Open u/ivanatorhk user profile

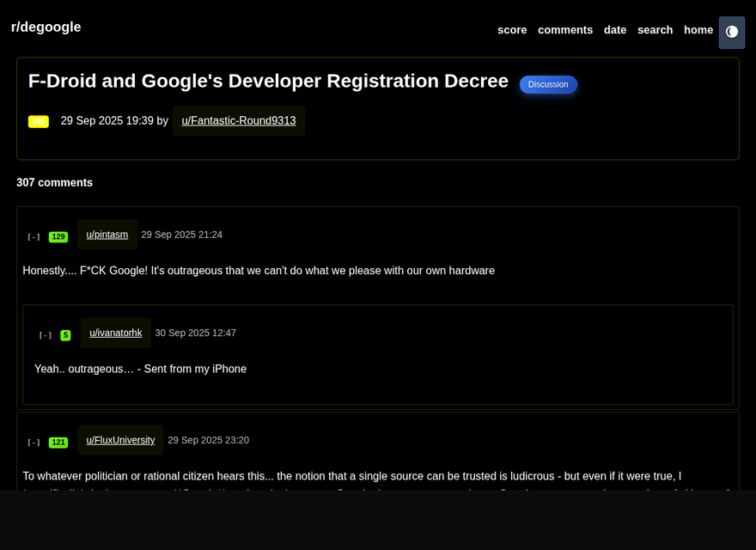[x=116, y=333]
